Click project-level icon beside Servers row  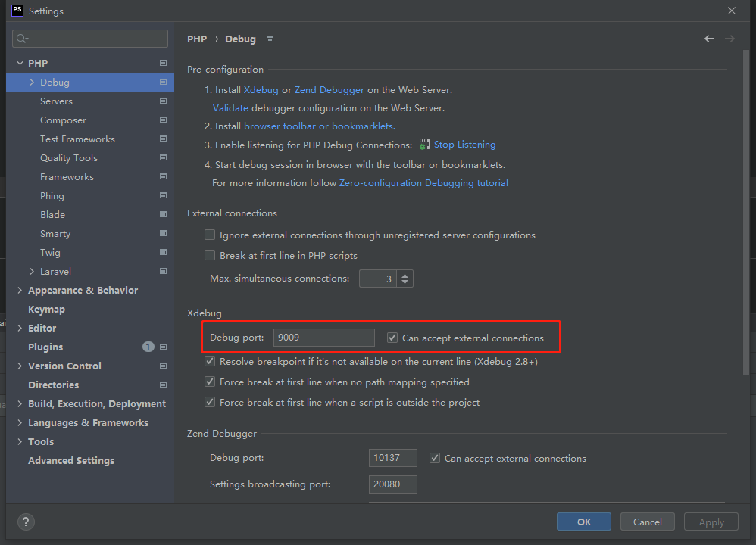(163, 101)
